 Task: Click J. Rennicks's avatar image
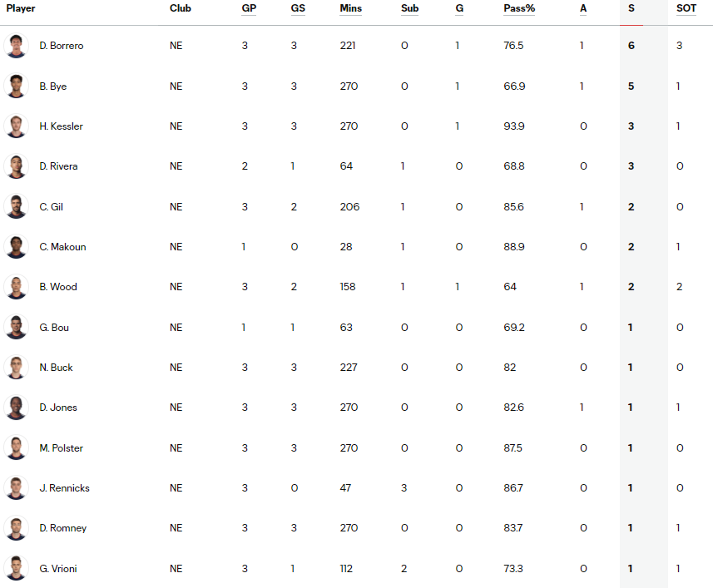[17, 488]
